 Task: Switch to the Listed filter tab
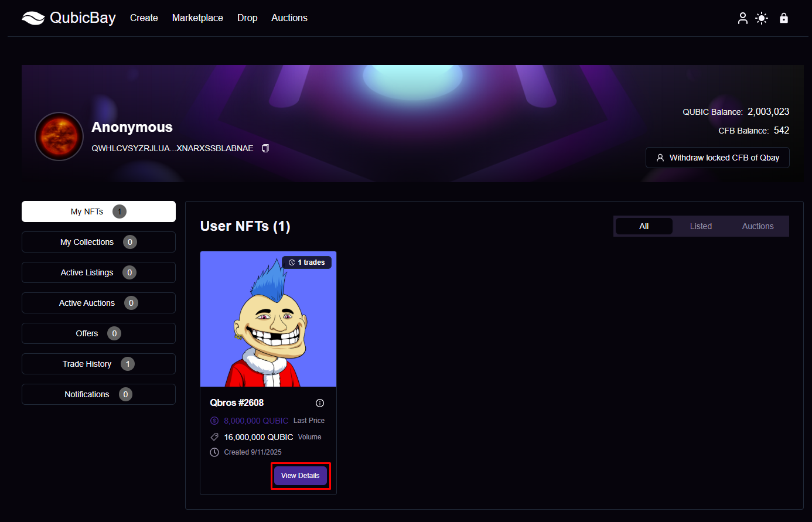pyautogui.click(x=701, y=226)
